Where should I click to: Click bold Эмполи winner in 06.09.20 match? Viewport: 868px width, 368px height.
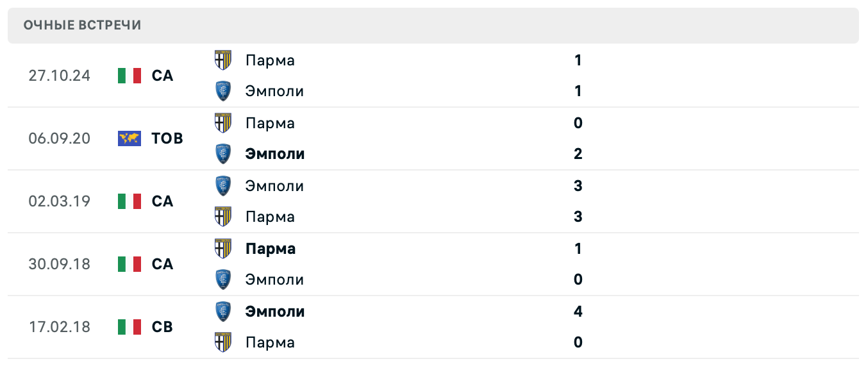(275, 154)
